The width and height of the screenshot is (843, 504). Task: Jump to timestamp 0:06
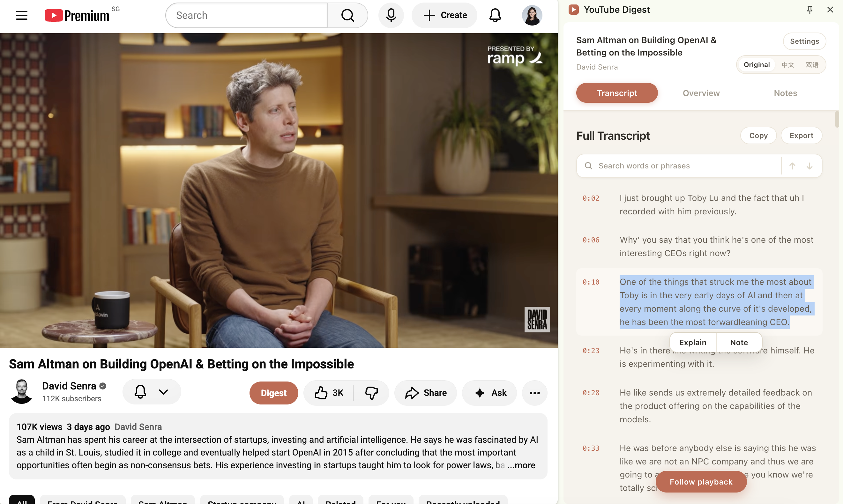coord(591,240)
